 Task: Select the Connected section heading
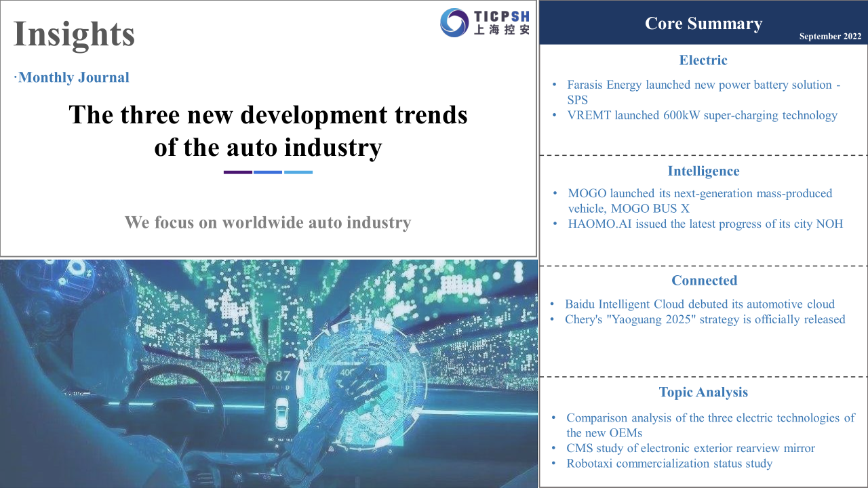pyautogui.click(x=704, y=281)
